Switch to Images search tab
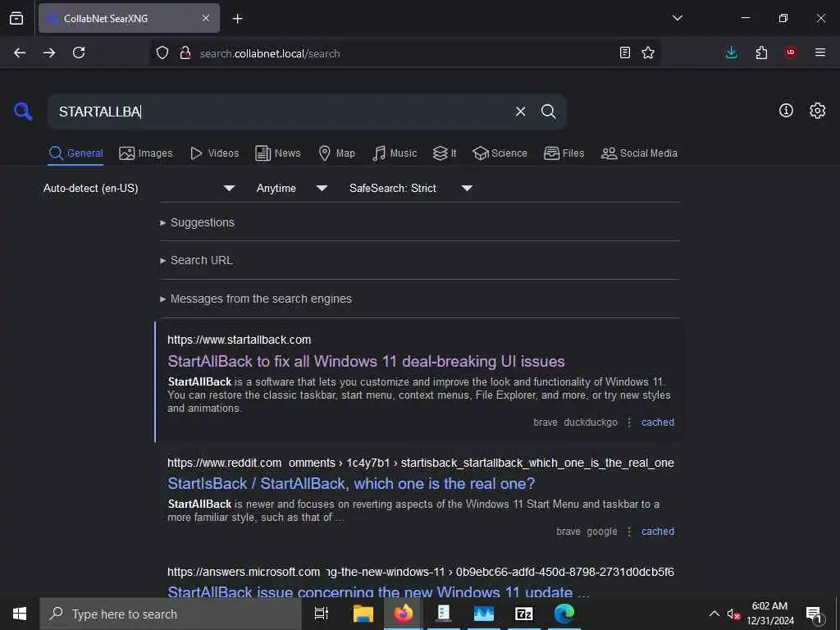Viewport: 840px width, 630px height. click(x=146, y=153)
